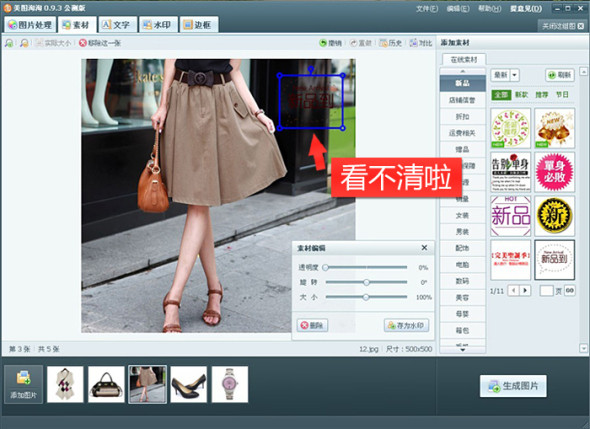Click the 对比 compare button

click(x=421, y=43)
